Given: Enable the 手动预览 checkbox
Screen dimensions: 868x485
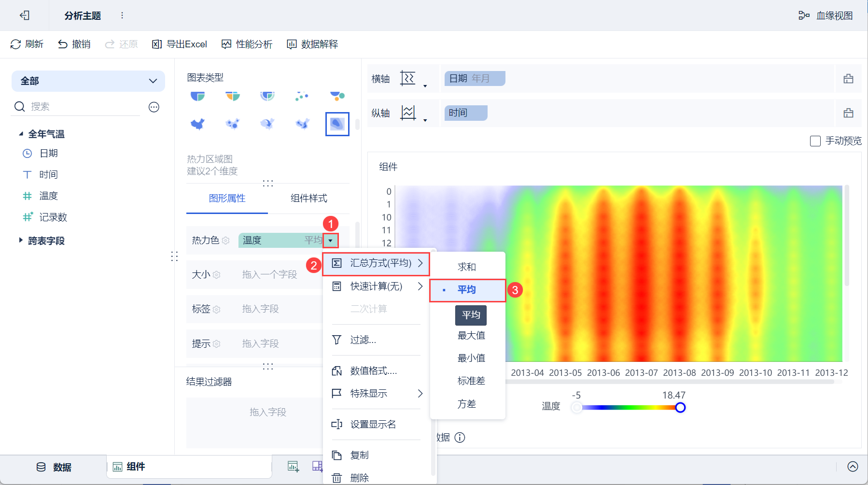Looking at the screenshot, I should tap(815, 141).
